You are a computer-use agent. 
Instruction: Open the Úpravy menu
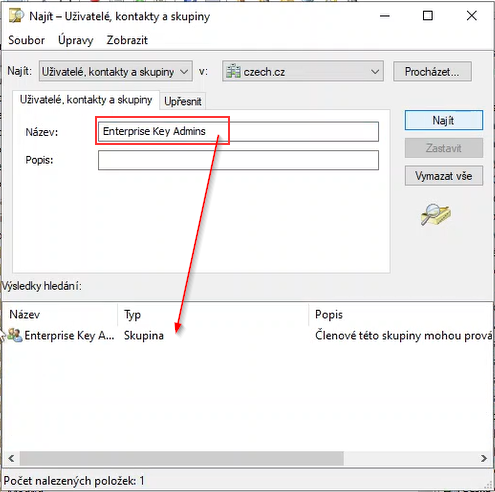coord(76,40)
